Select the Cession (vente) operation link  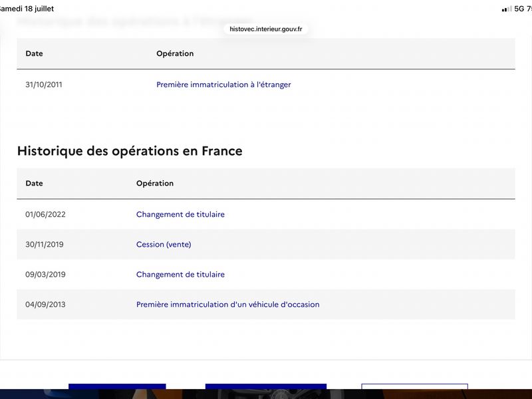164,244
